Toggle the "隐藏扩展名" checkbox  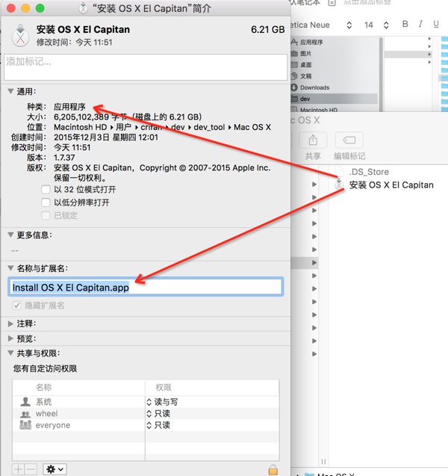16,306
